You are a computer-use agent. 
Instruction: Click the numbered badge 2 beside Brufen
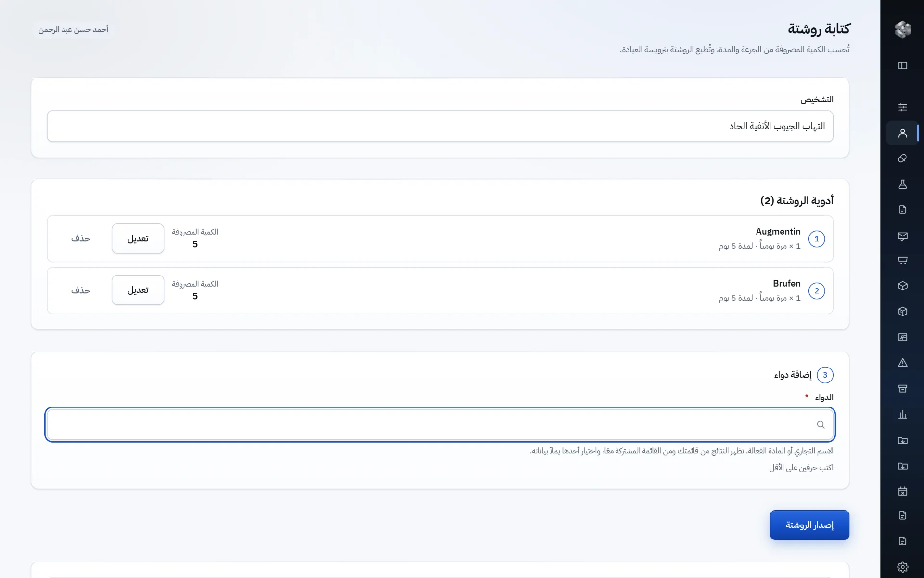pos(817,290)
